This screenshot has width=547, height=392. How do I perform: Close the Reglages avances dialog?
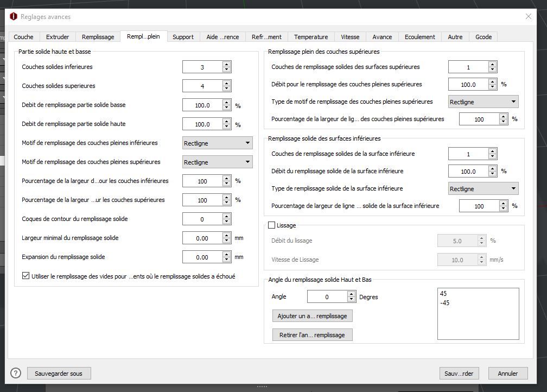pyautogui.click(x=528, y=16)
